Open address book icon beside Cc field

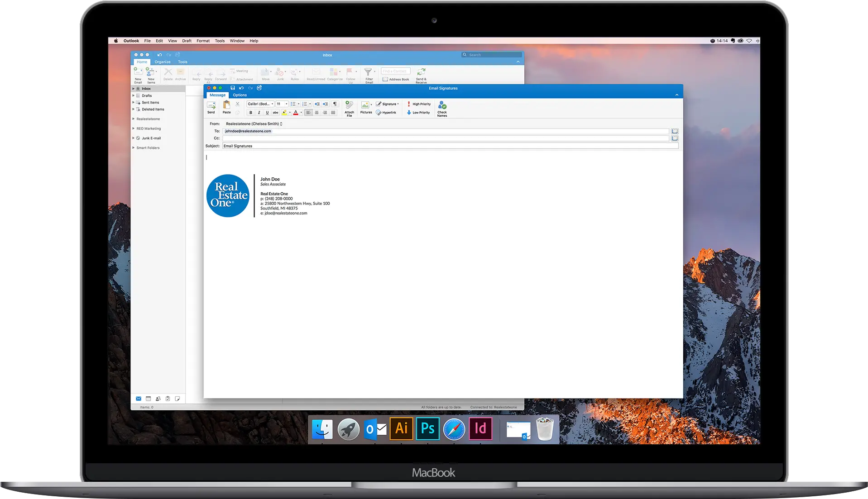(675, 138)
